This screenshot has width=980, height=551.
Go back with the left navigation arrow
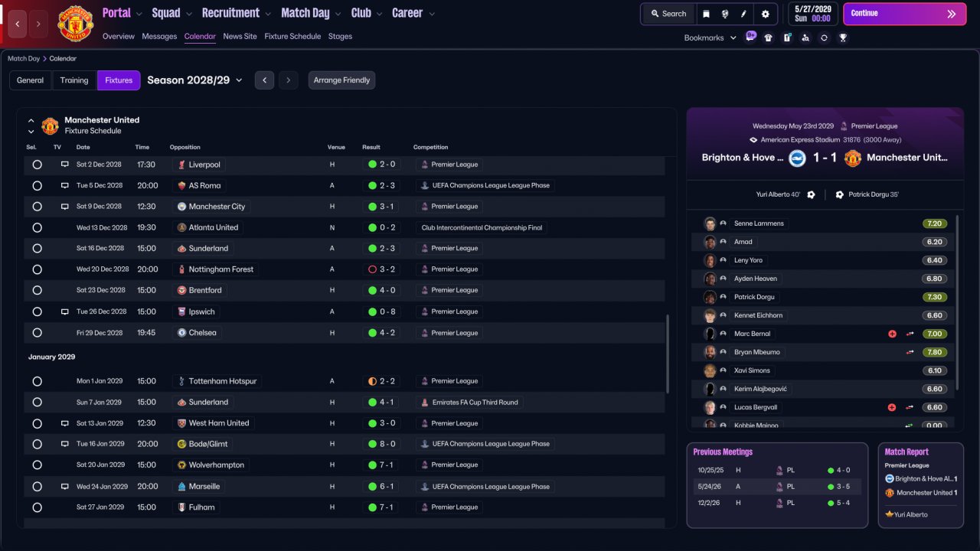pyautogui.click(x=18, y=24)
